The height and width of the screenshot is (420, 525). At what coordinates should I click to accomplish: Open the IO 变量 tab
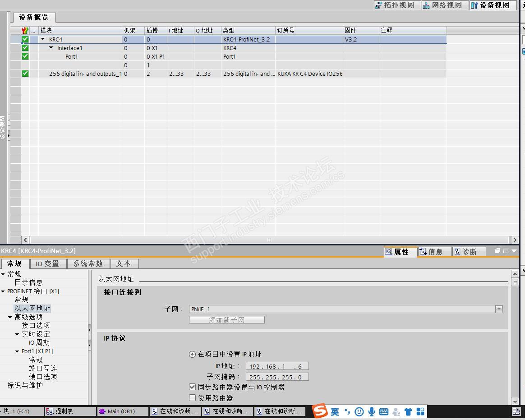pos(47,264)
